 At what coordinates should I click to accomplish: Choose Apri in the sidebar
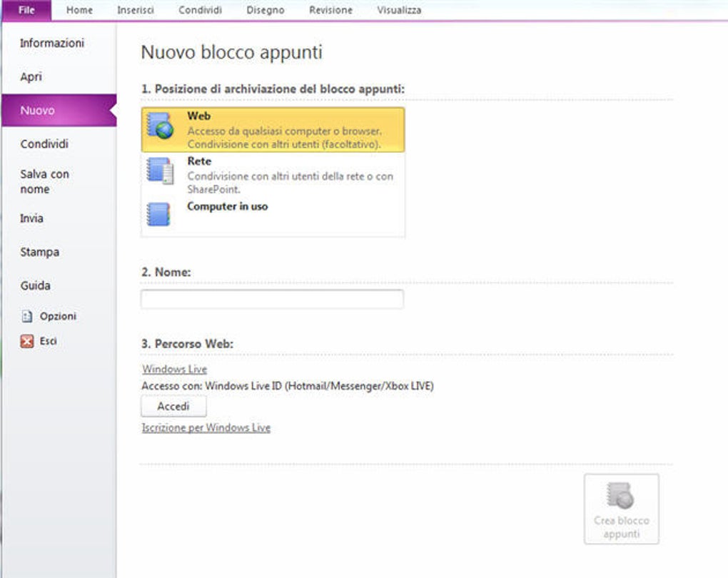point(31,76)
